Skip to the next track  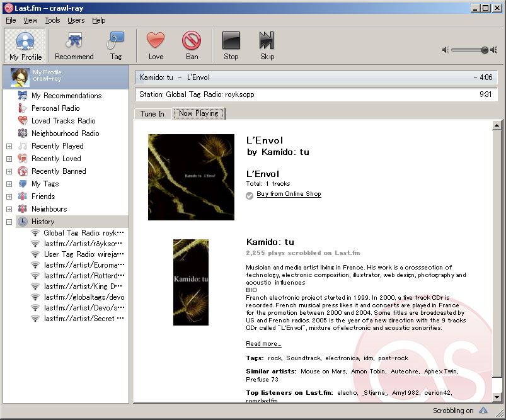(x=267, y=45)
